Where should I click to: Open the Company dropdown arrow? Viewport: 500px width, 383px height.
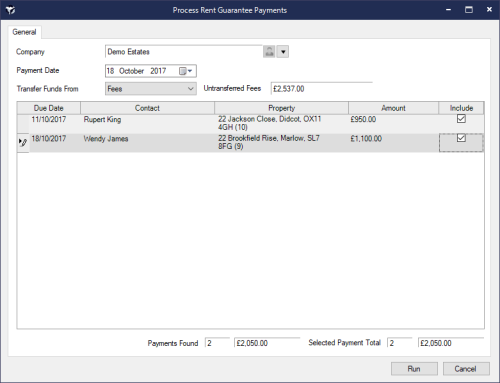click(283, 52)
